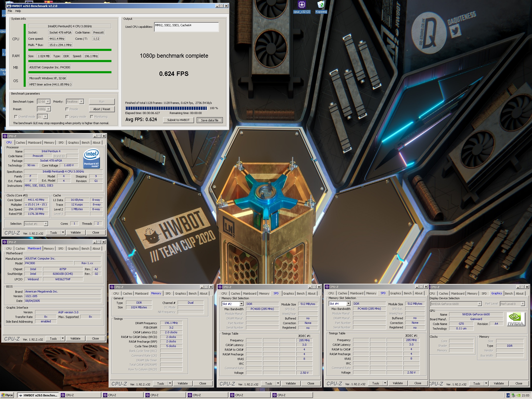Screen dimensions: 532x399
Task: Click Tools in CPU-Z Slot #2 SPD window
Action: point(269,383)
